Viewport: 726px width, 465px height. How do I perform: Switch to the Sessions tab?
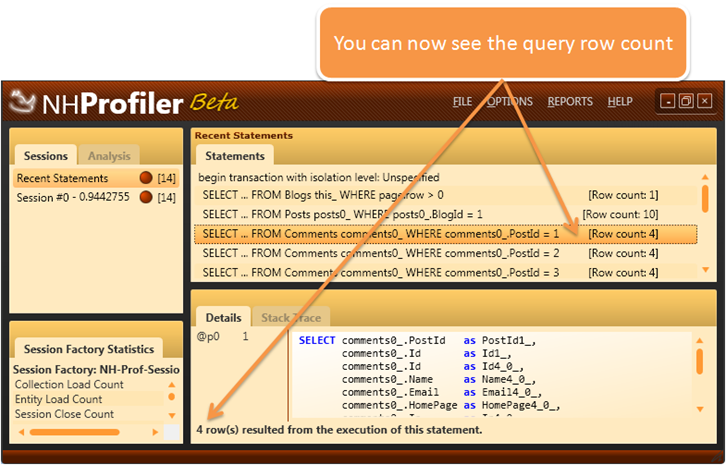click(45, 156)
